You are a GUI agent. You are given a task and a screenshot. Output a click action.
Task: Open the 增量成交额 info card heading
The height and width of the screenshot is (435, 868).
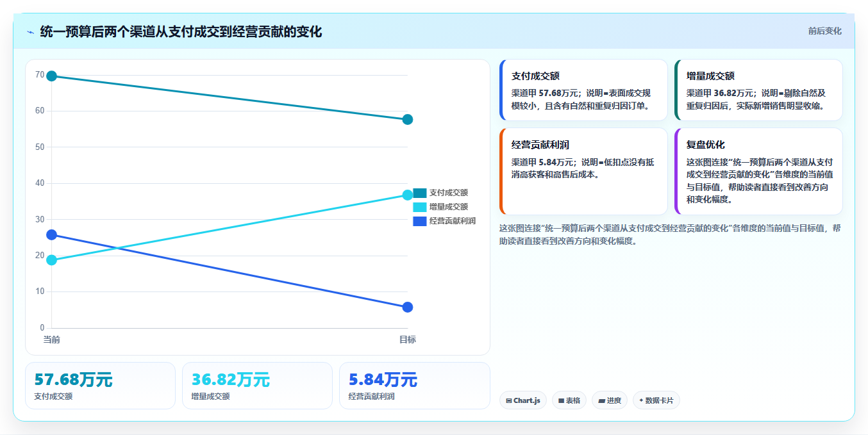pos(710,76)
